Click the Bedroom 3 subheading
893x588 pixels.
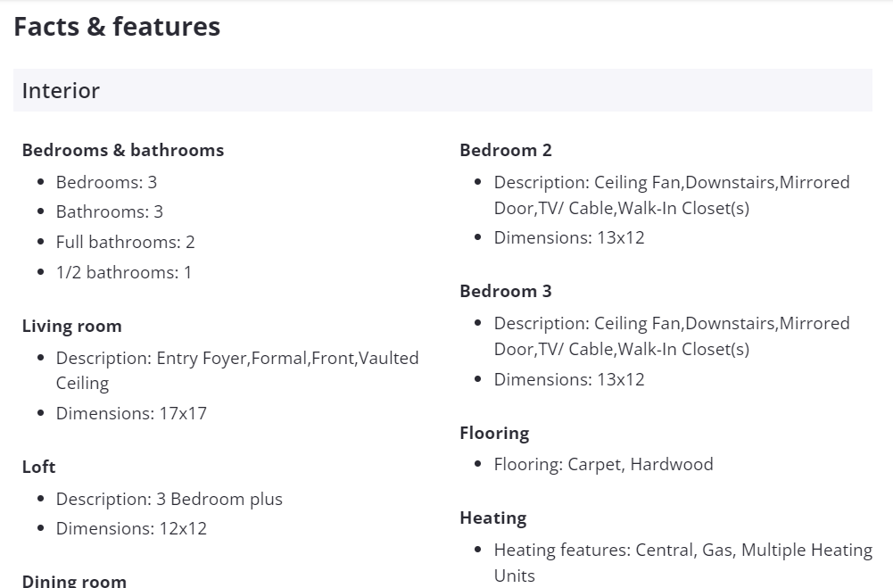506,291
